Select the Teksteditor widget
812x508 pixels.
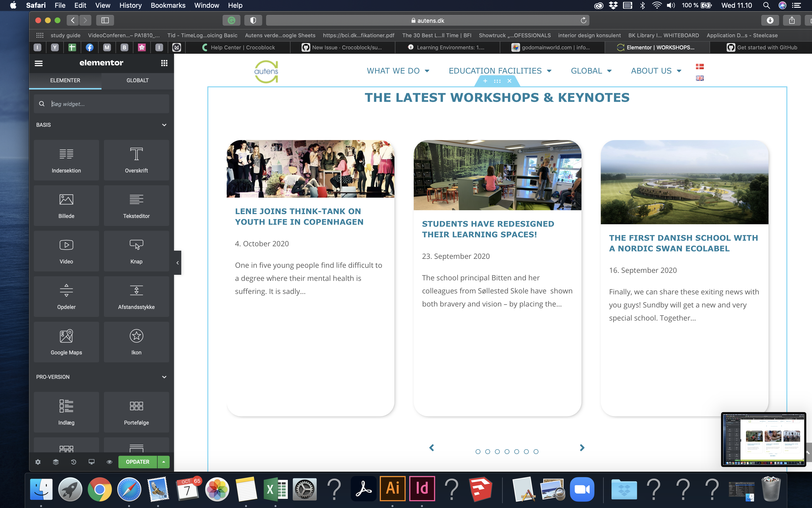(136, 206)
